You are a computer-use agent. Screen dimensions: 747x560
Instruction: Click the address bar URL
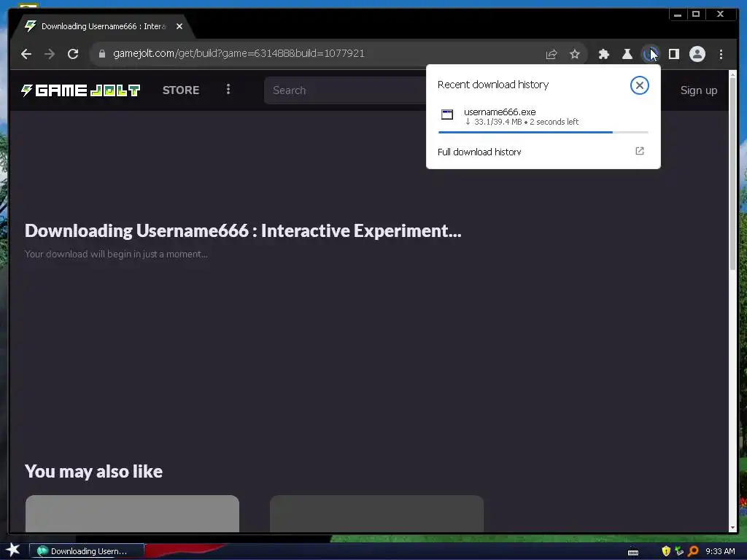239,53
